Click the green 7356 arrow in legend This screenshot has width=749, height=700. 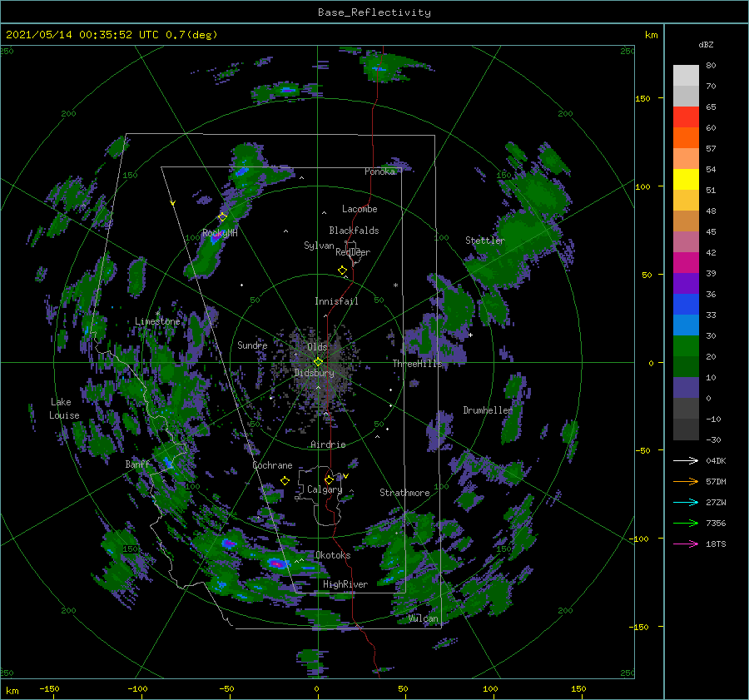pos(686,524)
